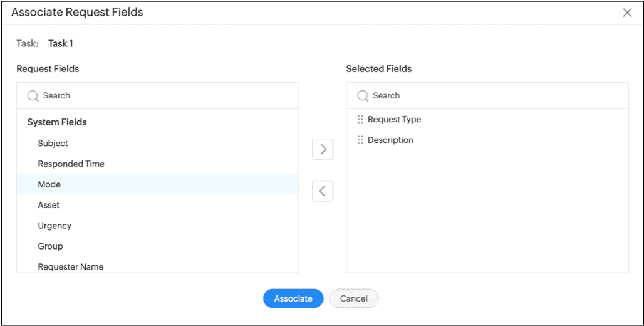Focus the Request Fields search box
The height and width of the screenshot is (326, 644).
pos(163,96)
